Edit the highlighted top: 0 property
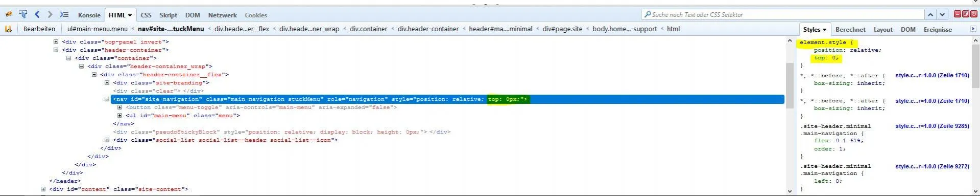This screenshot has width=980, height=196. (x=826, y=58)
